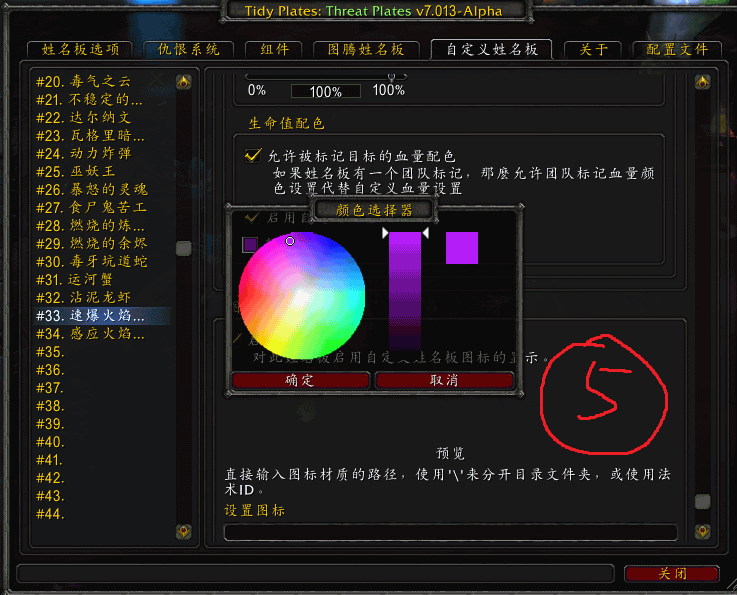
Task: Switch to the 仇恨系统 tab
Action: click(188, 50)
